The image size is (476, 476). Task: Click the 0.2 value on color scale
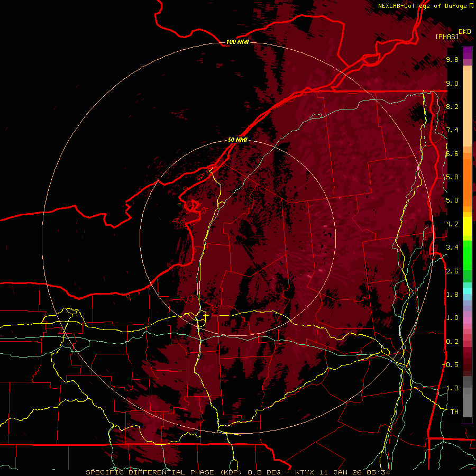[x=452, y=342]
